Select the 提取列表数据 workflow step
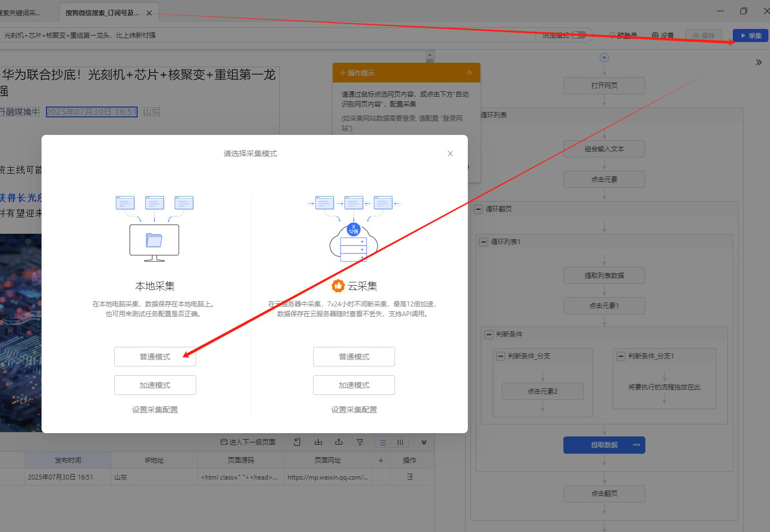Image resolution: width=770 pixels, height=532 pixels. click(x=604, y=276)
